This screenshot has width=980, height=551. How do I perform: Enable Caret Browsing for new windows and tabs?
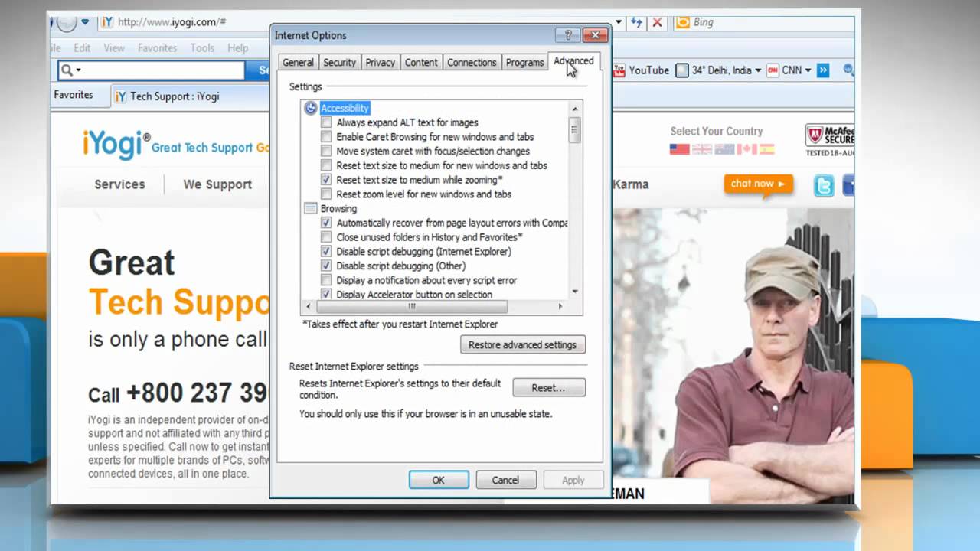(x=326, y=137)
